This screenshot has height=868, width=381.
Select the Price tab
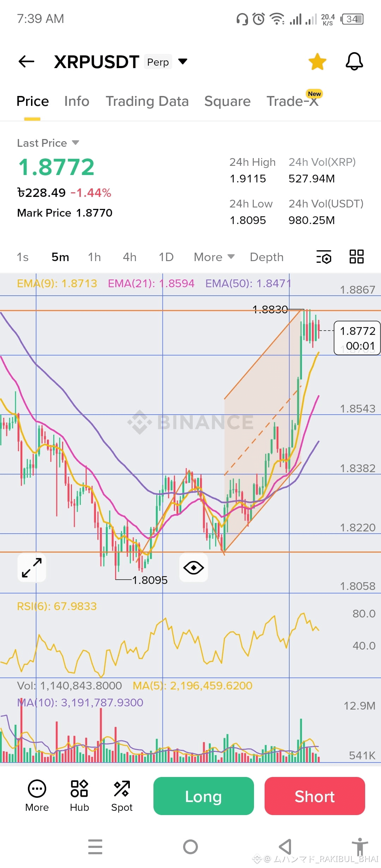coord(32,101)
